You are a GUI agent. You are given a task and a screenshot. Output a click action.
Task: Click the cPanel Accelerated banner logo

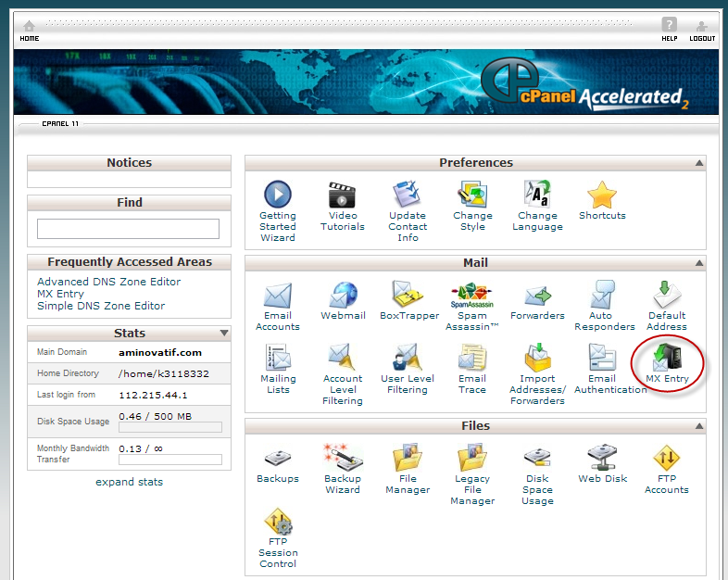coord(584,83)
